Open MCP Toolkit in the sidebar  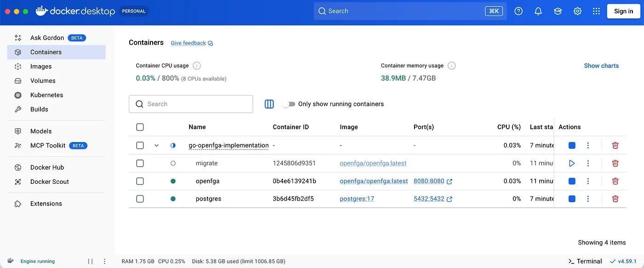(56, 145)
